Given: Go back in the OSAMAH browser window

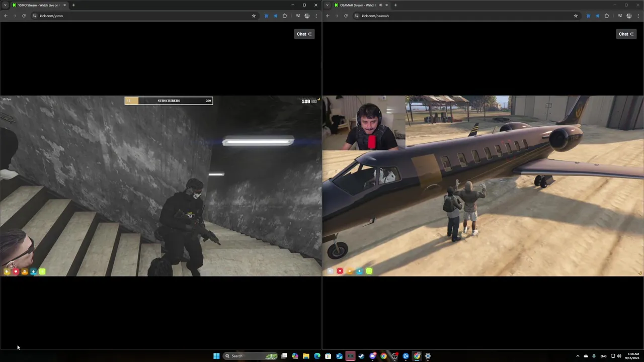Looking at the screenshot, I should [328, 16].
